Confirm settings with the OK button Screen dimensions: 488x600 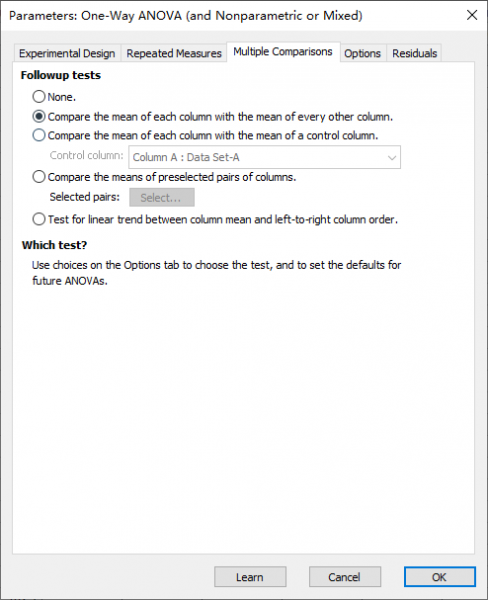439,577
